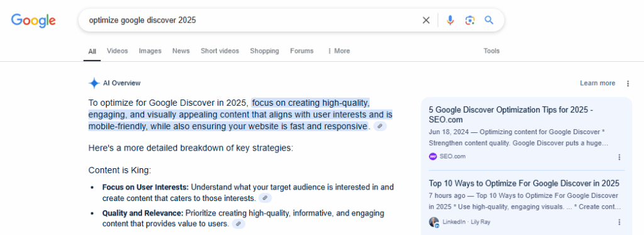Click the 'Content is King:' heading

(120, 170)
